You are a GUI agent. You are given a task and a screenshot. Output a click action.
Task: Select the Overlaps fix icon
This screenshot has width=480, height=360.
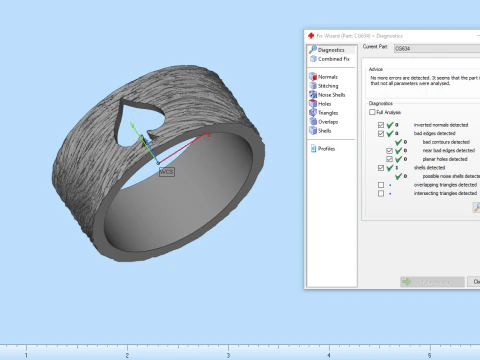tap(313, 122)
